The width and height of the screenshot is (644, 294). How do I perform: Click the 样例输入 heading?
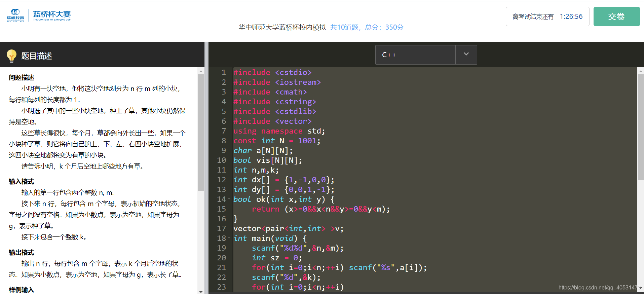click(22, 290)
